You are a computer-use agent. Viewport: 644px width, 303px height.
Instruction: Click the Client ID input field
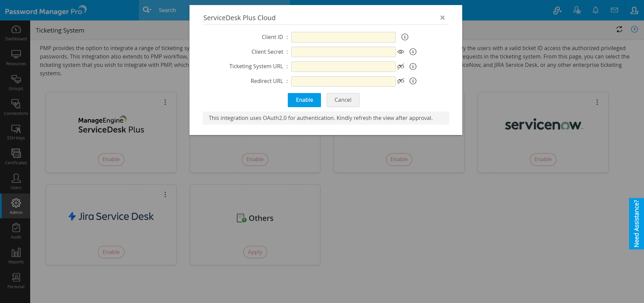tap(343, 37)
